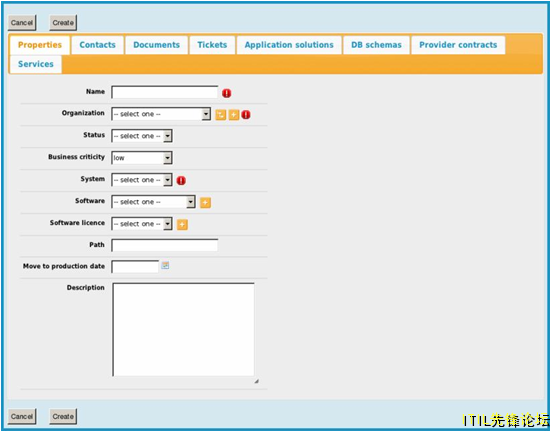Click red warning icon beside Name
Image resolution: width=550 pixels, height=431 pixels.
(x=227, y=93)
